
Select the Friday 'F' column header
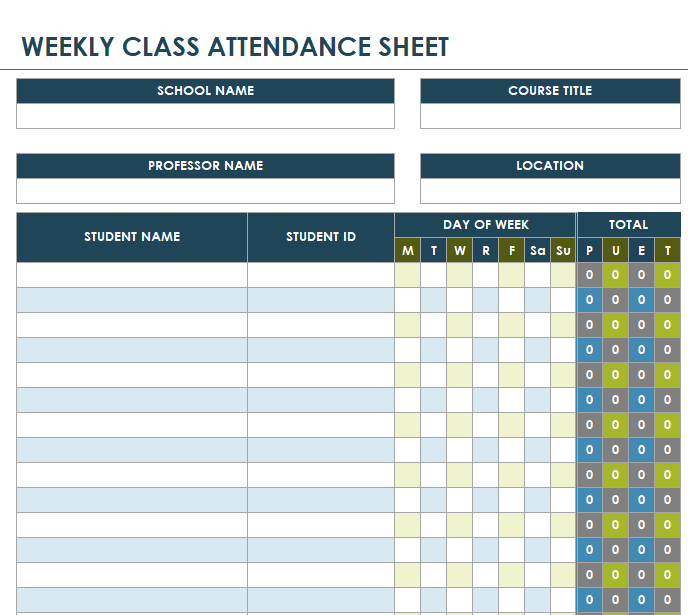512,251
